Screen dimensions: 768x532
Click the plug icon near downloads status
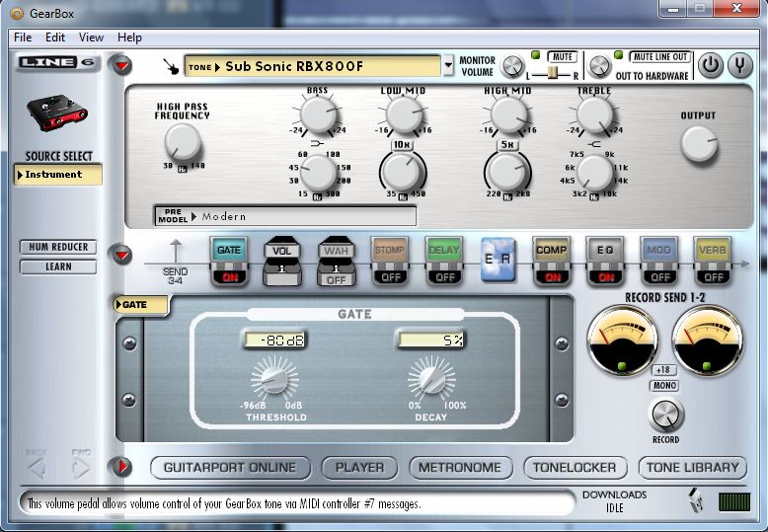[696, 499]
